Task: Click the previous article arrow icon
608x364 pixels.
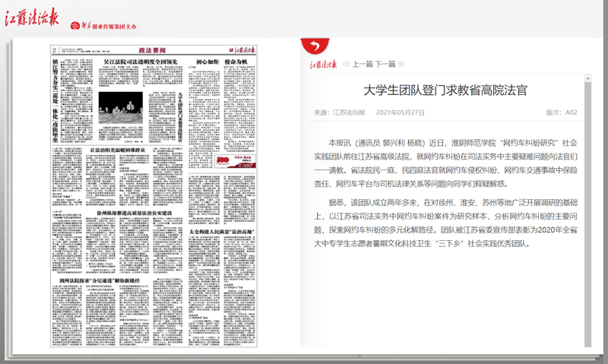Action: coord(346,65)
